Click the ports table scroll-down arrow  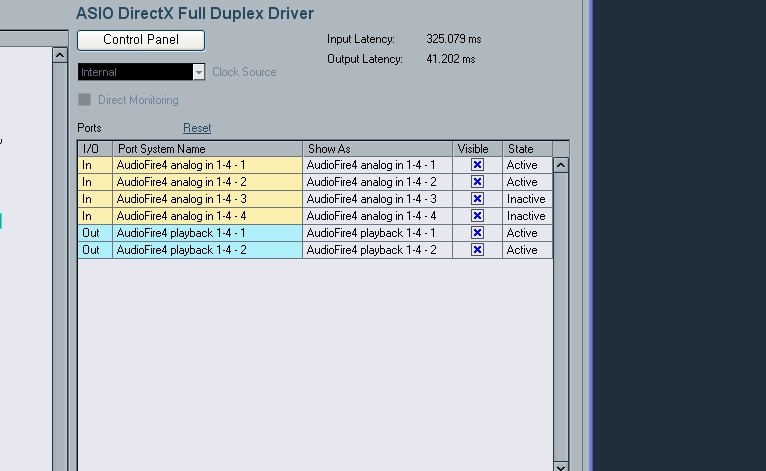[561, 466]
